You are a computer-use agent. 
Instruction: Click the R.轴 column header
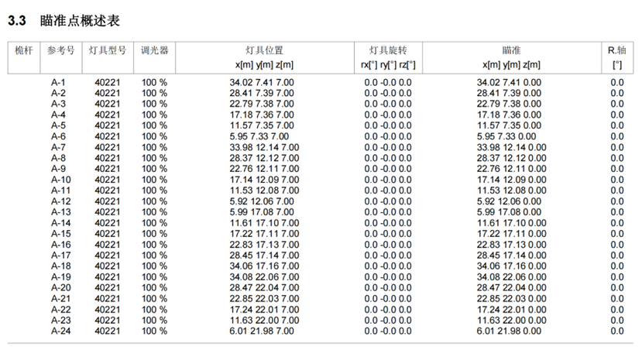pyautogui.click(x=616, y=51)
